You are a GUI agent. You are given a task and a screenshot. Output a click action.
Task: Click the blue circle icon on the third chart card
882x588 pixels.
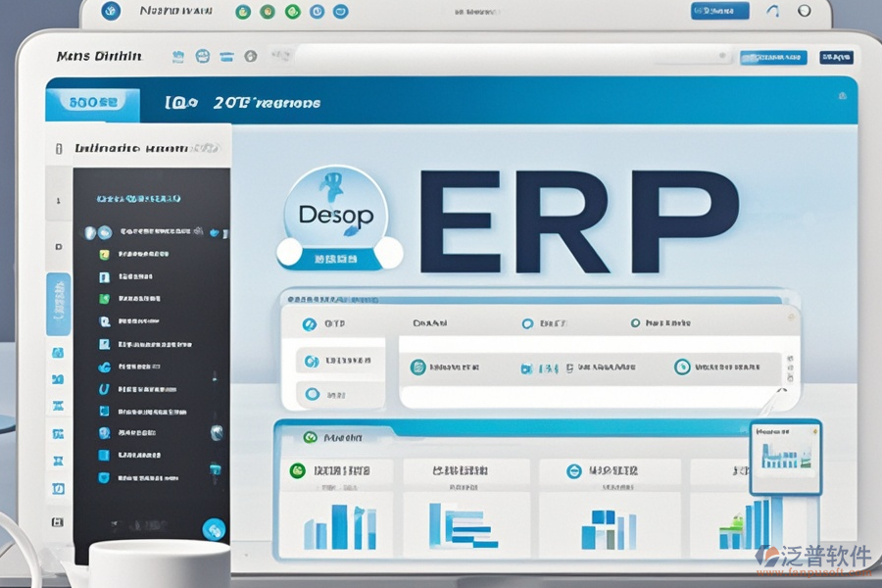(x=574, y=471)
